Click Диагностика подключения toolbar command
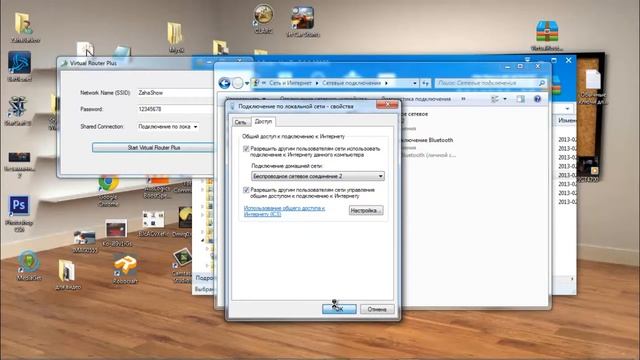 coord(416,99)
